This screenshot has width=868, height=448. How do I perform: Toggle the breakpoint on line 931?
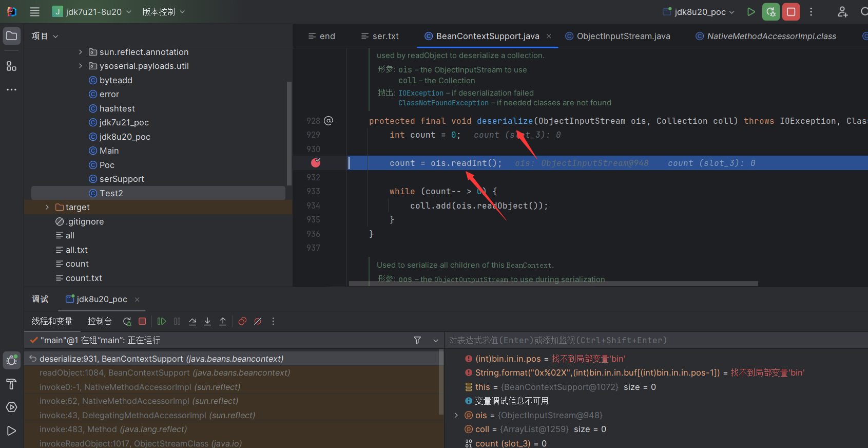pyautogui.click(x=316, y=163)
